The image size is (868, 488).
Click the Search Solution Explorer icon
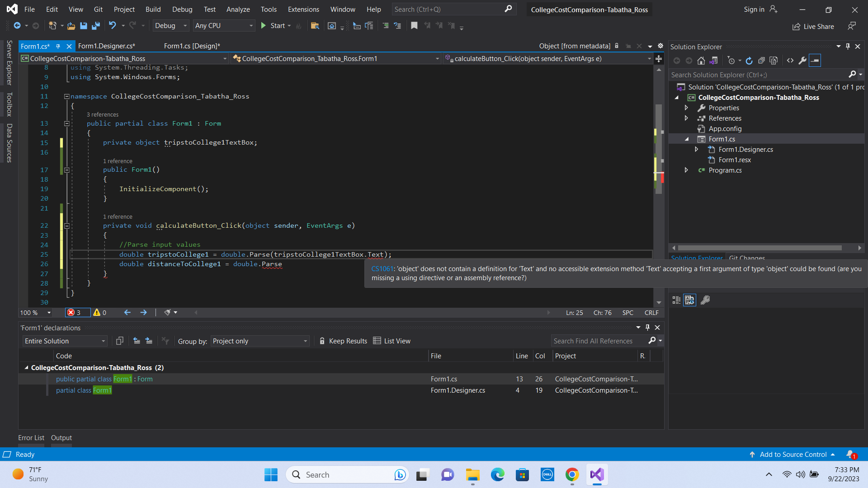(x=853, y=75)
